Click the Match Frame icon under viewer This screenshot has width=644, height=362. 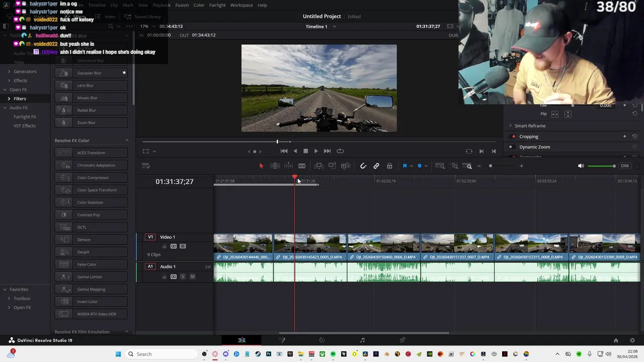(469, 151)
